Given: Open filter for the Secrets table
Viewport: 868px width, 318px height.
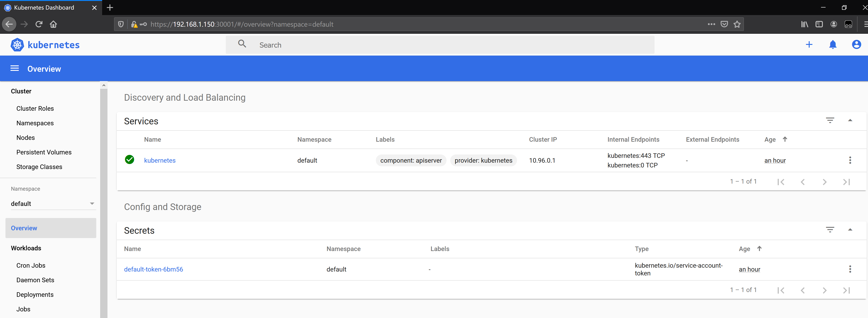Looking at the screenshot, I should coord(830,229).
